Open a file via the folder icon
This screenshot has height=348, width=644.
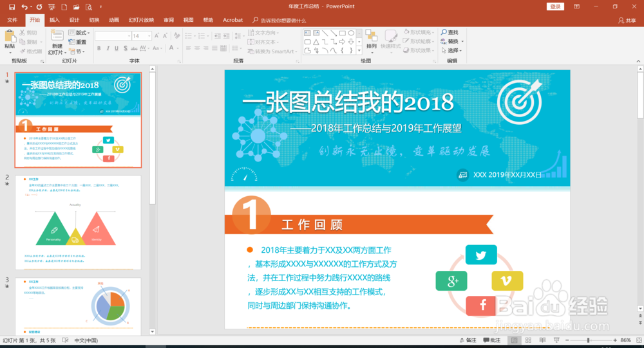coord(77,6)
